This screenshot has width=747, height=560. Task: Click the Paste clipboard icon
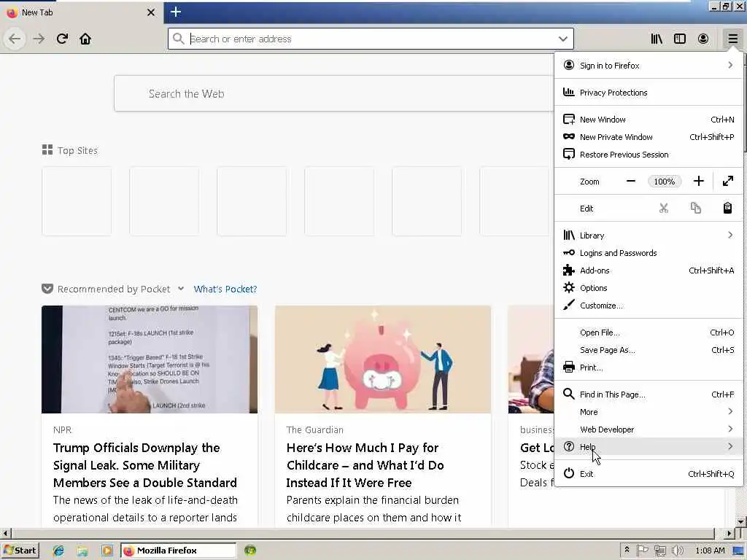(x=727, y=208)
